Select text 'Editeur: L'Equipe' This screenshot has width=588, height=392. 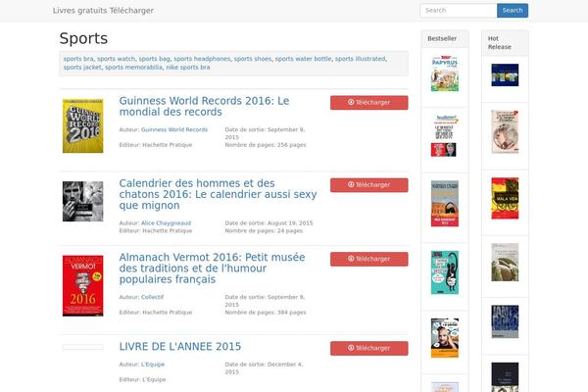[142, 379]
